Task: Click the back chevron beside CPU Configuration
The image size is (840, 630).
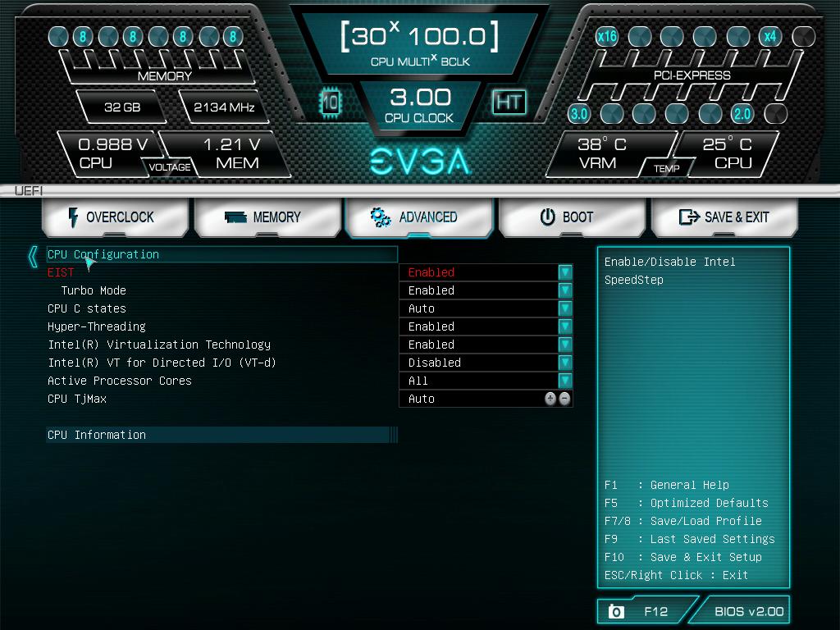Action: (31, 255)
